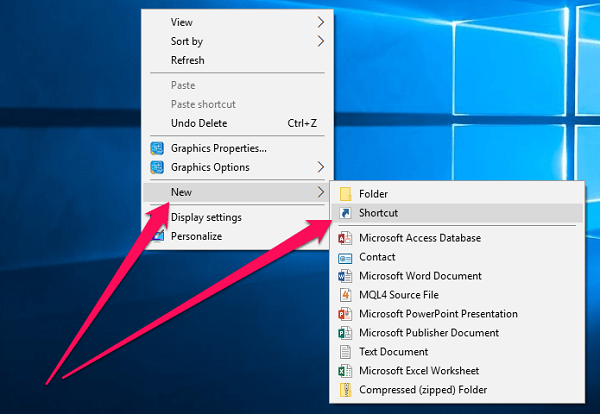Open Personalize from the context menu

tap(196, 236)
